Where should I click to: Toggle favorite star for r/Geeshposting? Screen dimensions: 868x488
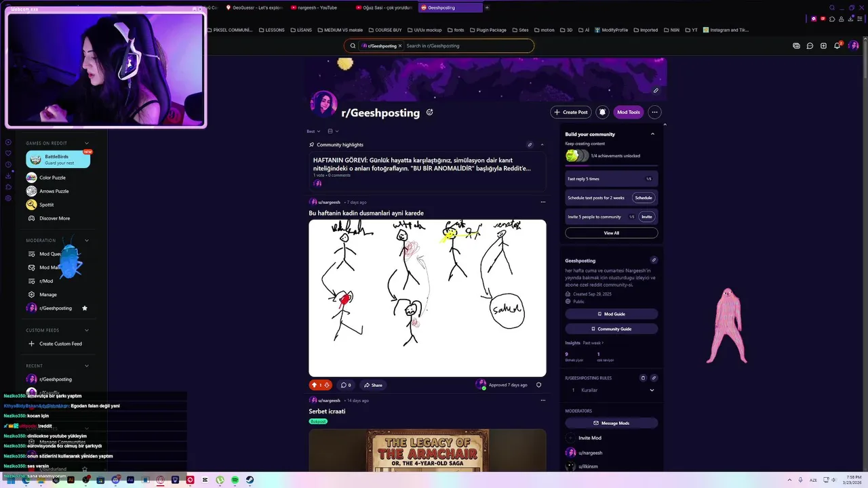[85, 308]
